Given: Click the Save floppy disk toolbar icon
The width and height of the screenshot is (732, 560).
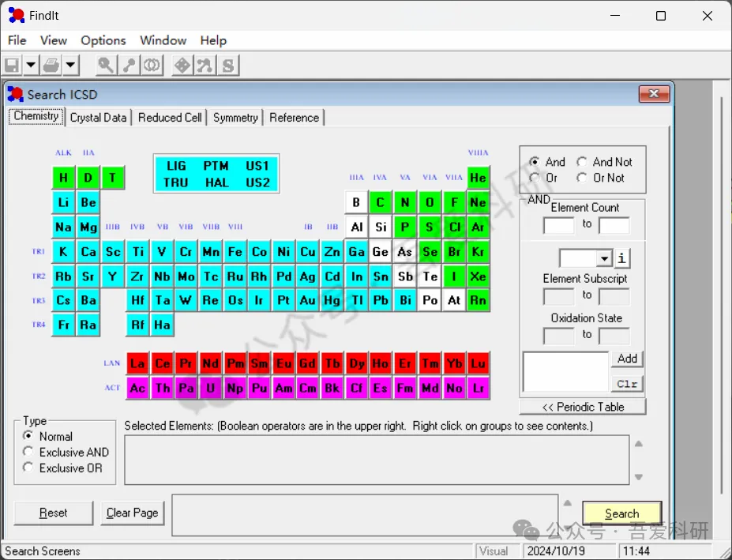Looking at the screenshot, I should coord(12,66).
